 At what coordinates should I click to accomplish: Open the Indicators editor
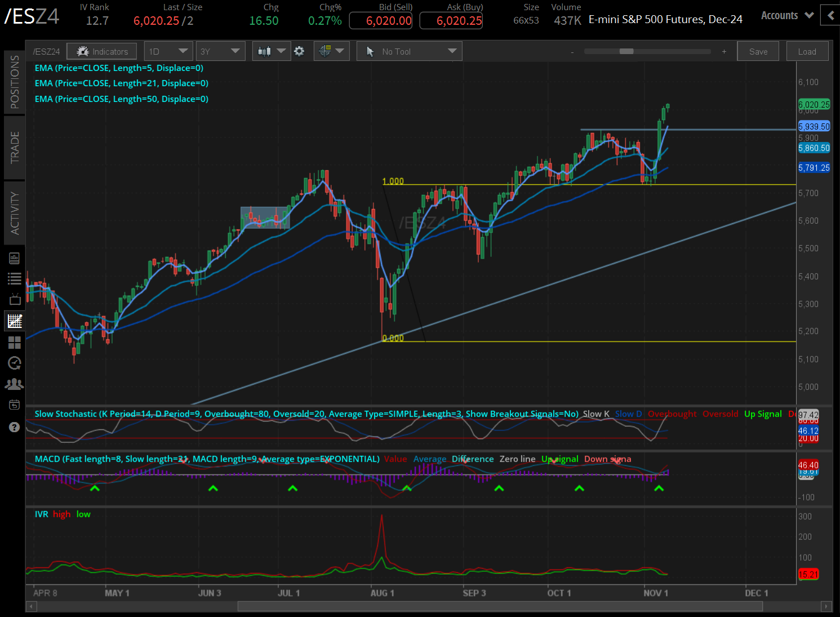(101, 51)
